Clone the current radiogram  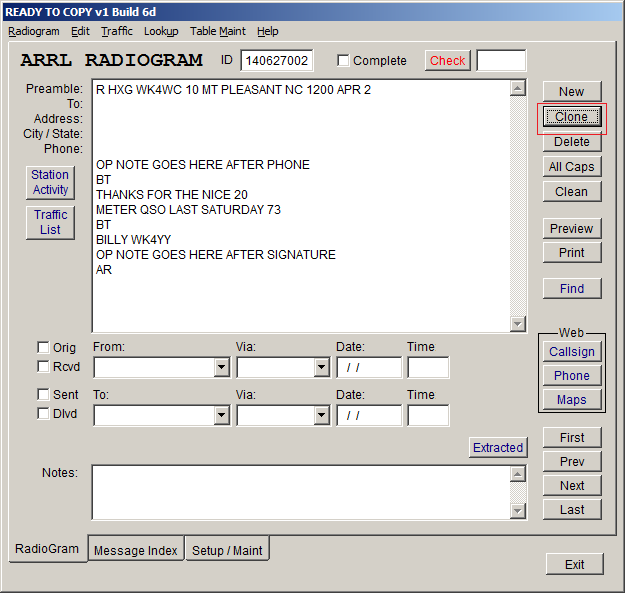[x=572, y=117]
